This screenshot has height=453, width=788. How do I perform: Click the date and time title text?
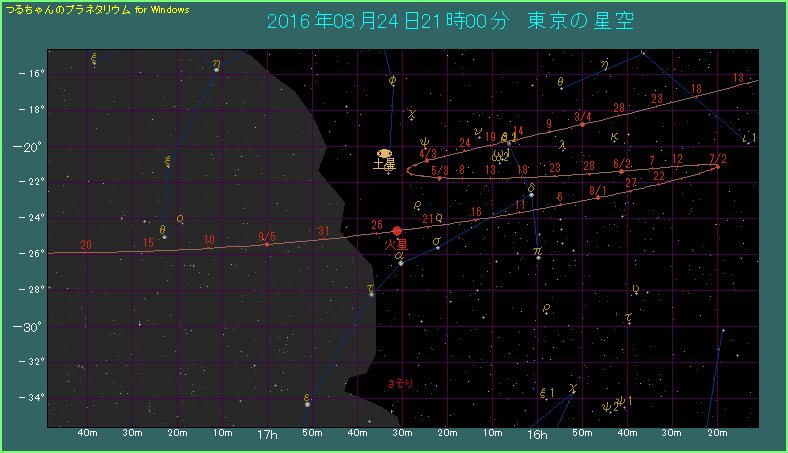pyautogui.click(x=451, y=21)
